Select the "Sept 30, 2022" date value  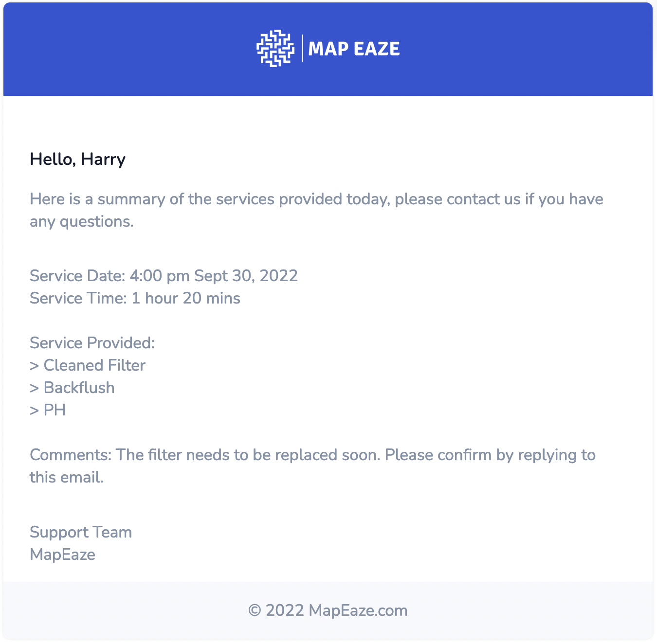coord(246,276)
